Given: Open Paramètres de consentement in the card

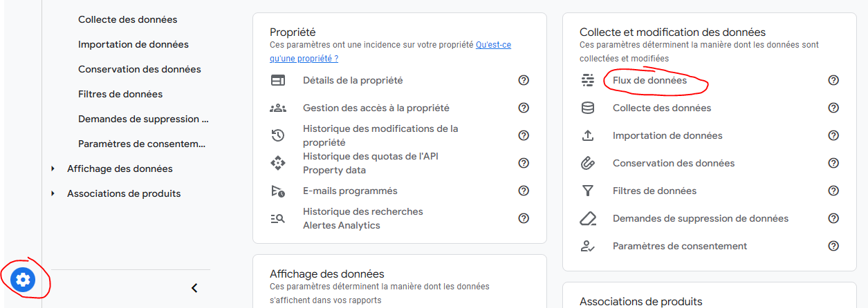Looking at the screenshot, I should (x=679, y=246).
